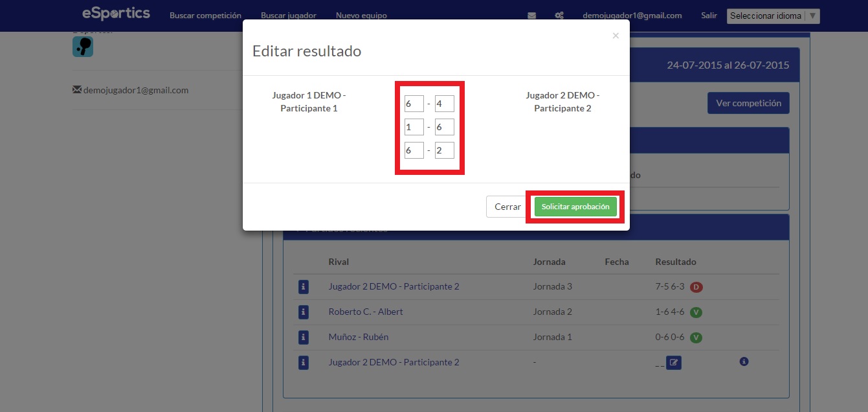Click first set score field for Jugador 1
The image size is (868, 412).
pyautogui.click(x=414, y=104)
